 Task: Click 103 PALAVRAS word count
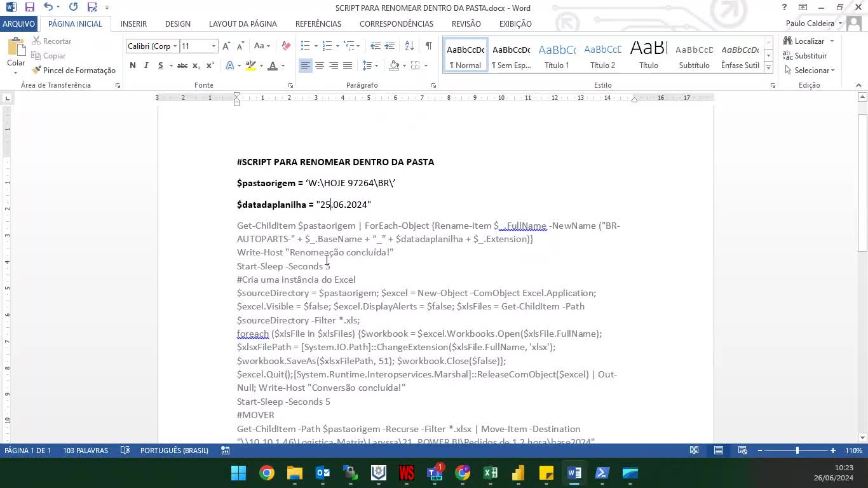click(85, 451)
